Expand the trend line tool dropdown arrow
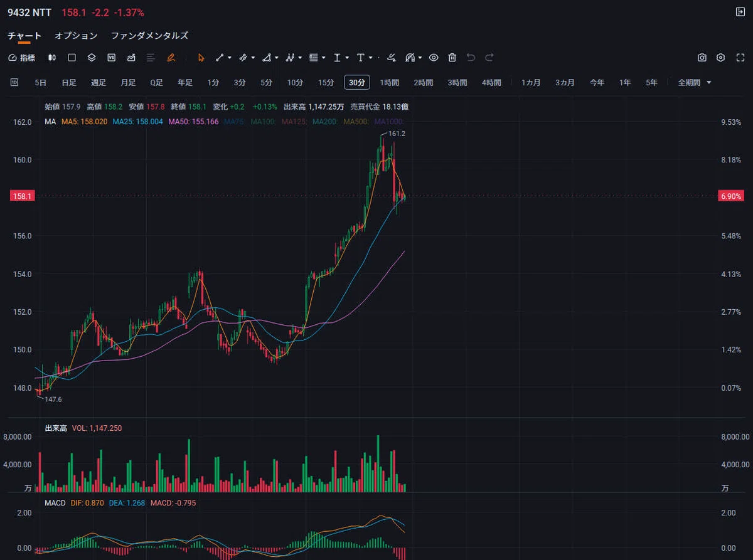Screen dimensions: 753x560 230,58
